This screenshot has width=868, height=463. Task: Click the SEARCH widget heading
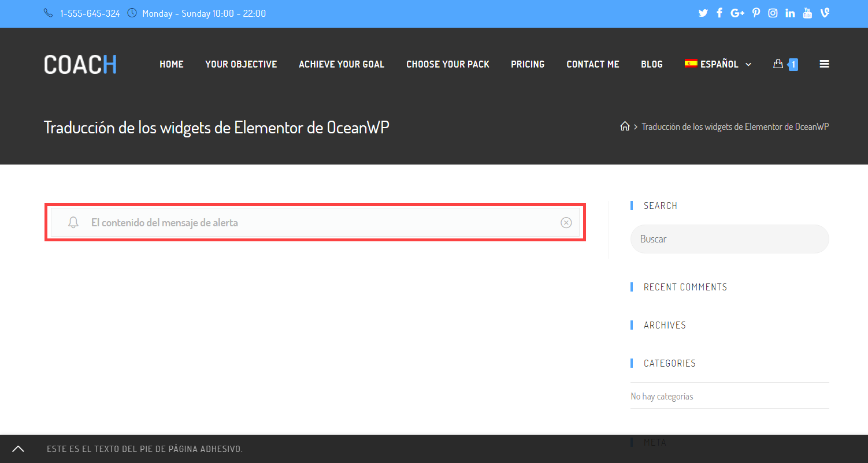(x=661, y=206)
